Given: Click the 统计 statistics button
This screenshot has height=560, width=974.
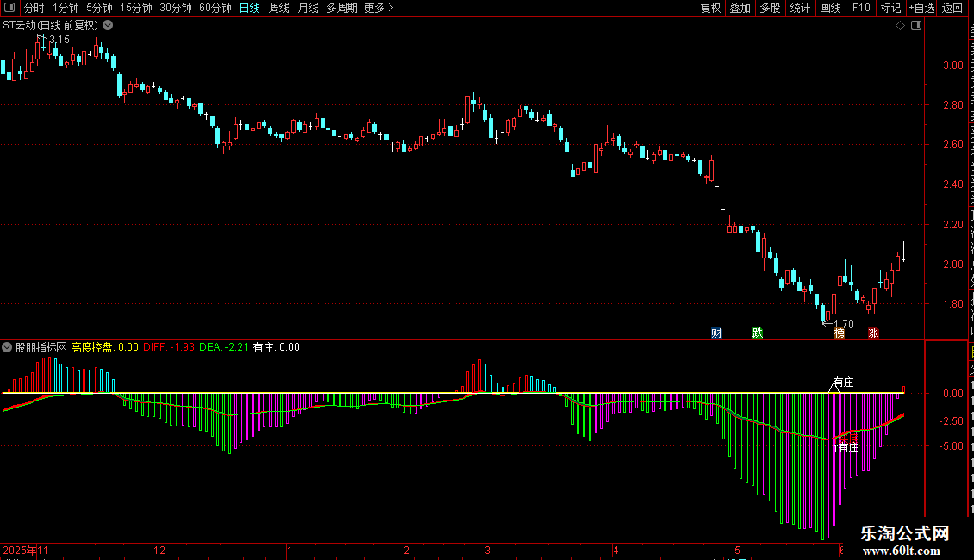Looking at the screenshot, I should [800, 8].
